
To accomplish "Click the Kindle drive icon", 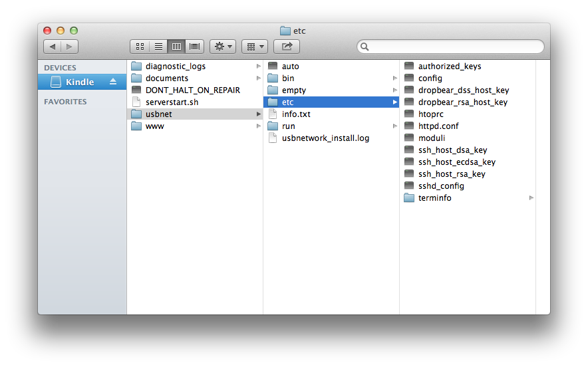I will 55,82.
